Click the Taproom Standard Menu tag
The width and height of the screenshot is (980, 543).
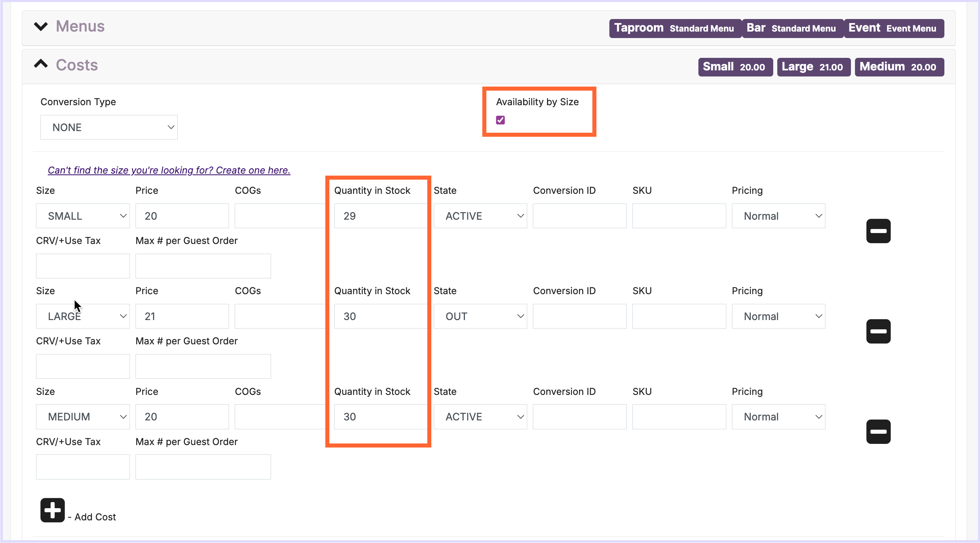[675, 28]
